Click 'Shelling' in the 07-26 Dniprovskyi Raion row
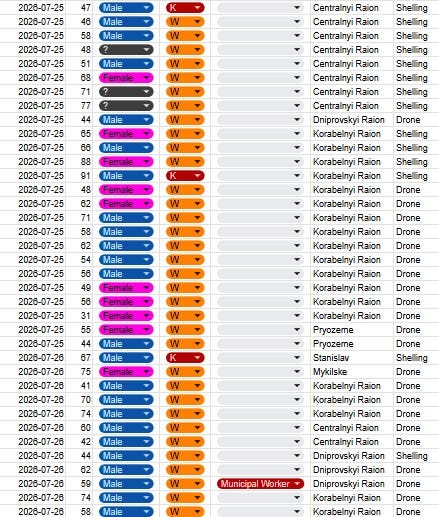This screenshot has width=439, height=517. (412, 456)
